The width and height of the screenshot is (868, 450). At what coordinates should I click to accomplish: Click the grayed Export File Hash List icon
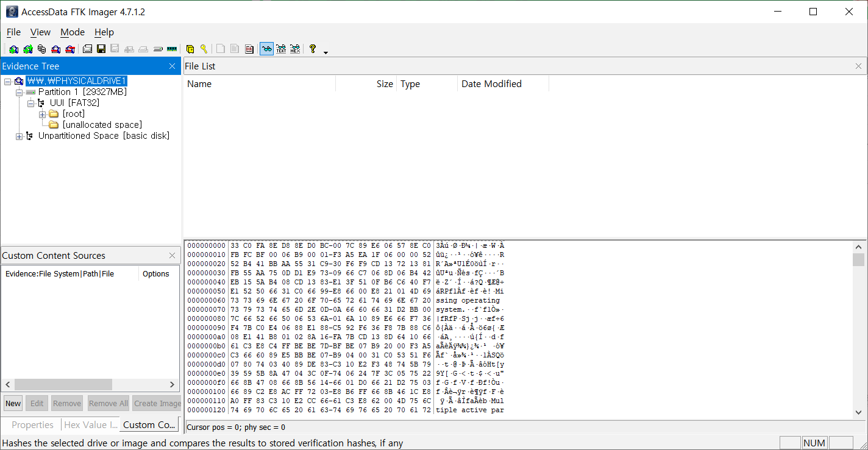[x=235, y=49]
